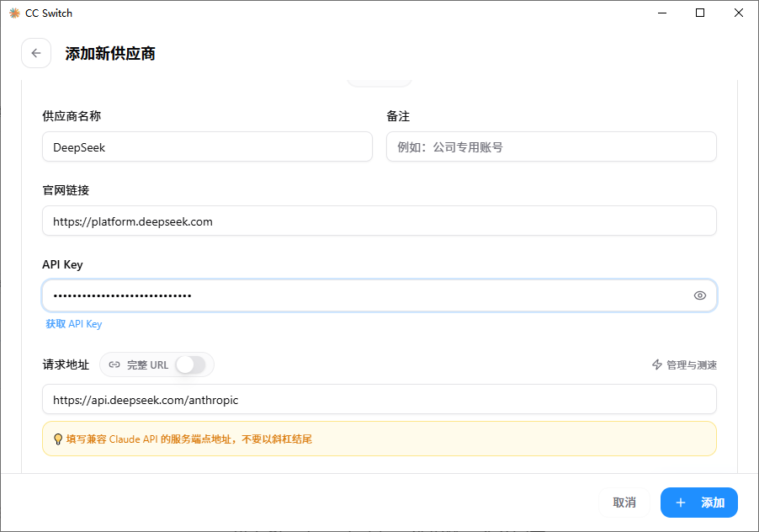
Task: Click the 取消 button
Action: coord(624,503)
